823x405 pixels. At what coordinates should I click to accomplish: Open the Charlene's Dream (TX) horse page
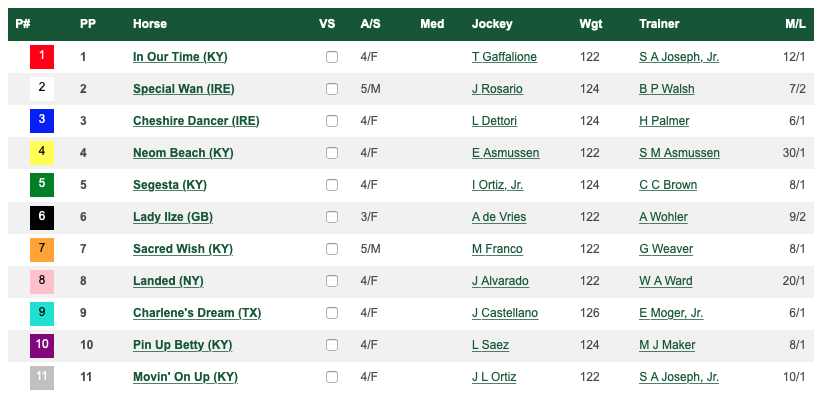(197, 313)
